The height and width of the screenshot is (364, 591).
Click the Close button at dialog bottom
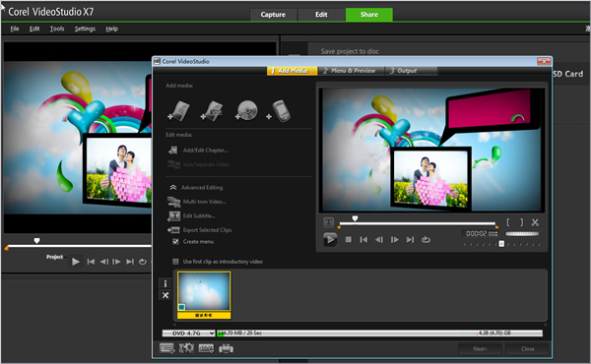[x=527, y=349]
